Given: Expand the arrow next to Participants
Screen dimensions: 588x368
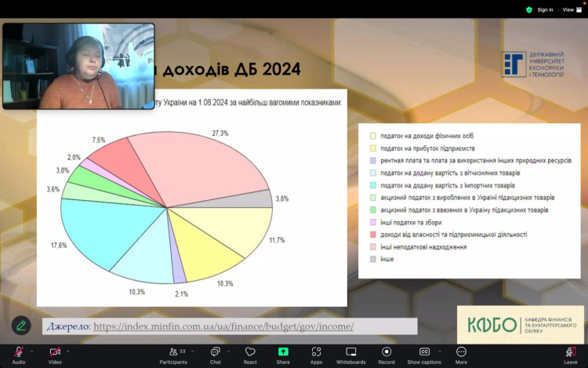Looking at the screenshot, I should [193, 351].
